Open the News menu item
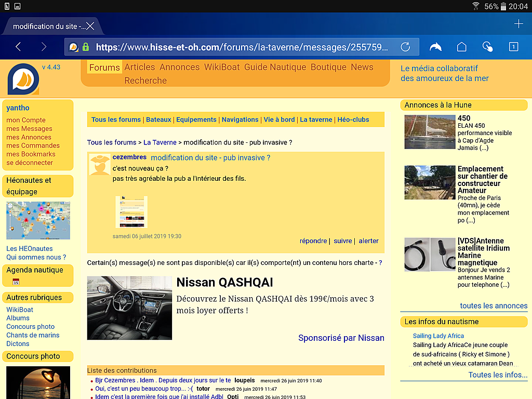532x399 pixels. click(x=362, y=67)
